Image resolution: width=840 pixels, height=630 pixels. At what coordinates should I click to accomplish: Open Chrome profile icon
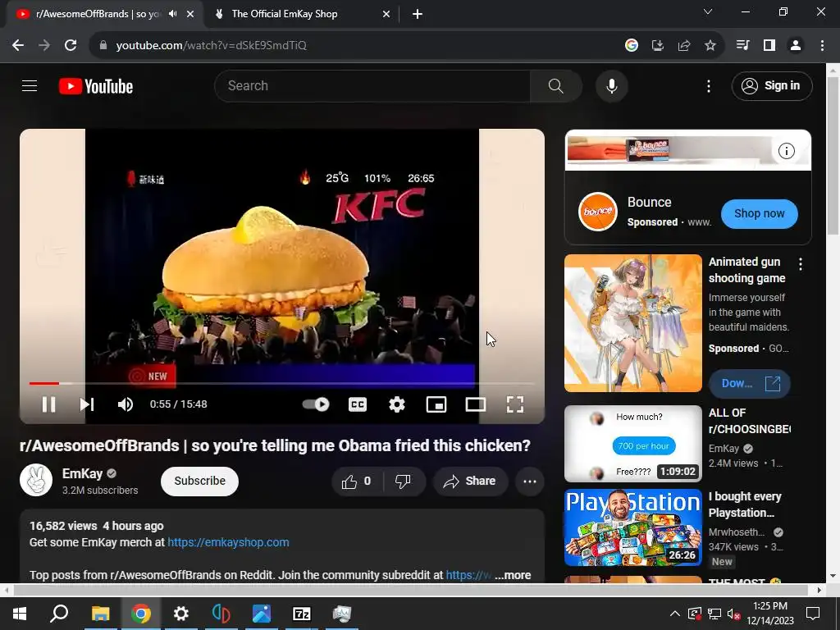796,46
